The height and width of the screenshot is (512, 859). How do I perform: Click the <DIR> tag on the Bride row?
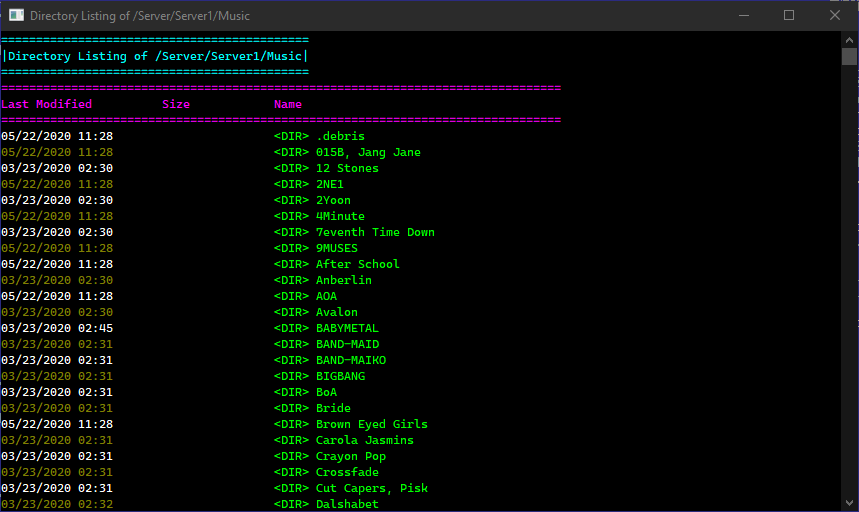pyautogui.click(x=291, y=409)
